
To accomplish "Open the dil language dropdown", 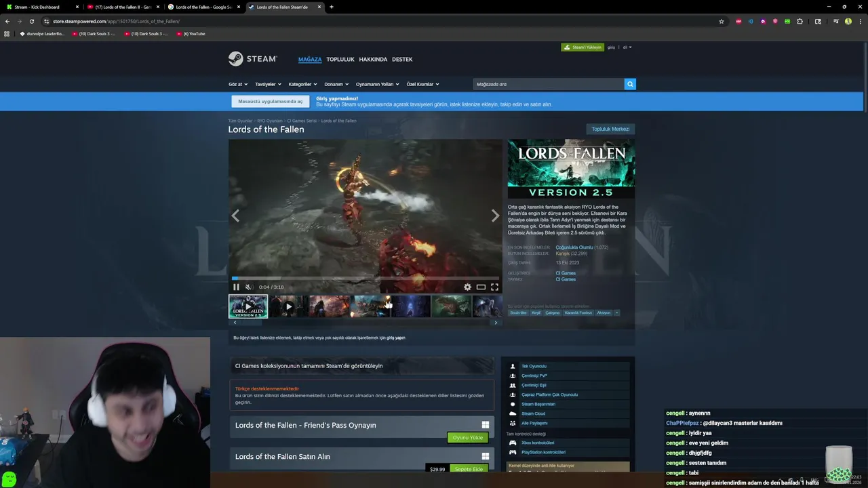I will click(x=627, y=47).
